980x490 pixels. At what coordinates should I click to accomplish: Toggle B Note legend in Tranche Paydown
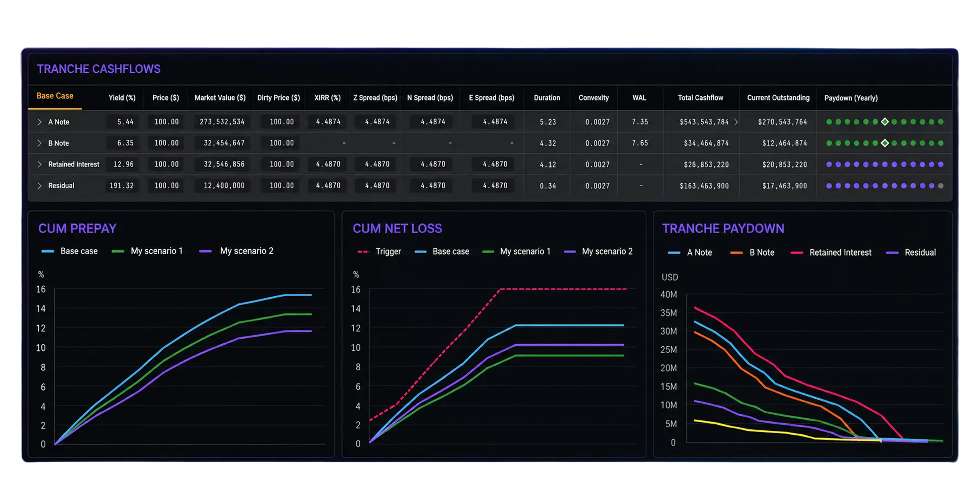pos(752,252)
